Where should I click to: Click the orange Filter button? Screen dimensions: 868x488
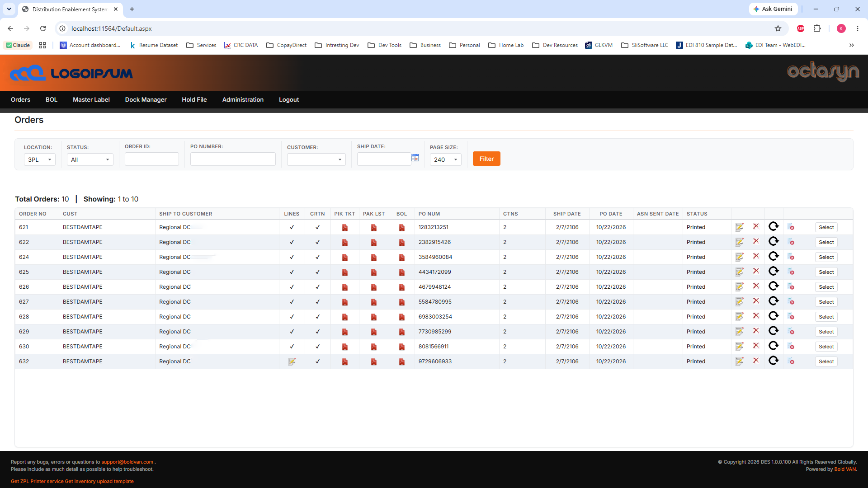(486, 159)
